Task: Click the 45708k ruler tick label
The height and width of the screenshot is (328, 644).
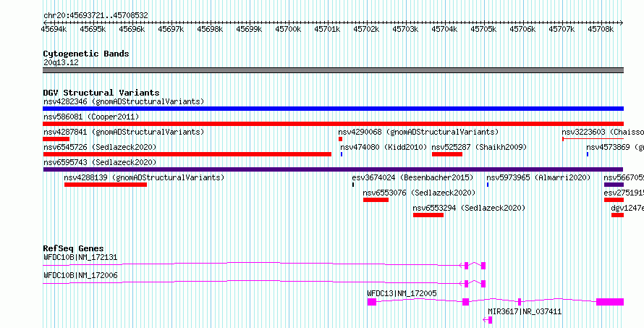Action: tap(601, 29)
